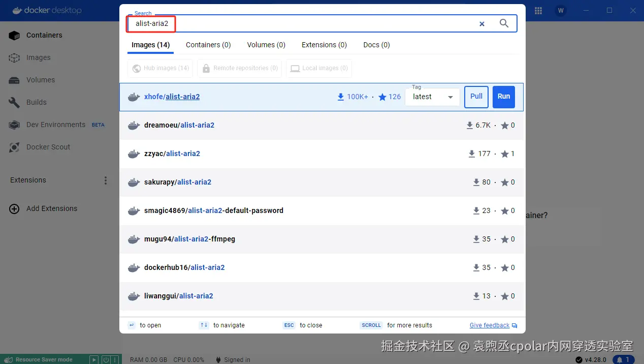
Task: Open the Docs (0) tab
Action: tap(376, 45)
